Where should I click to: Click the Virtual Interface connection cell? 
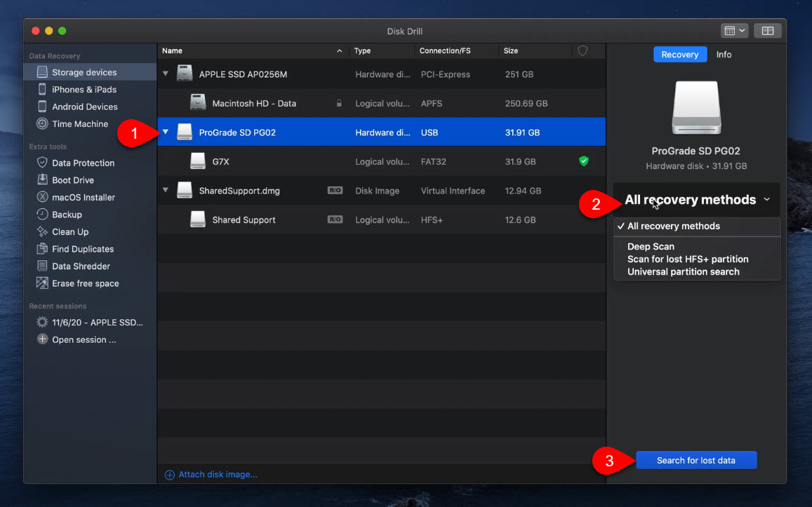pos(453,190)
